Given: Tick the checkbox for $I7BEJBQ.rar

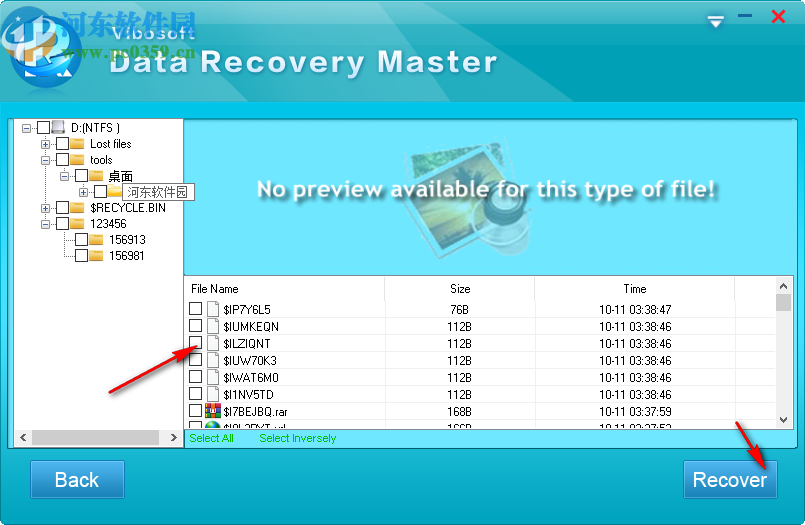Looking at the screenshot, I should pyautogui.click(x=195, y=411).
